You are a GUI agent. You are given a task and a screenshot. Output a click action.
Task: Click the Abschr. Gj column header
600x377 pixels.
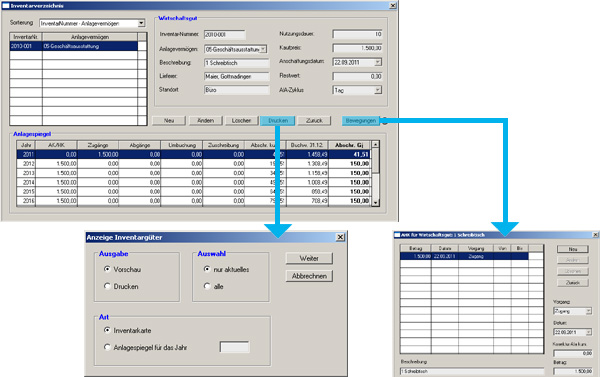[x=349, y=145]
